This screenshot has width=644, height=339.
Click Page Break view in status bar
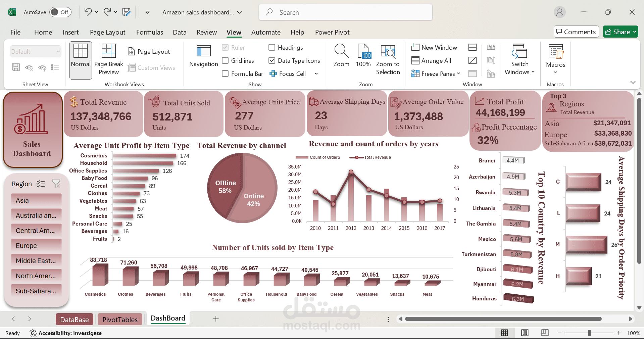click(x=545, y=333)
